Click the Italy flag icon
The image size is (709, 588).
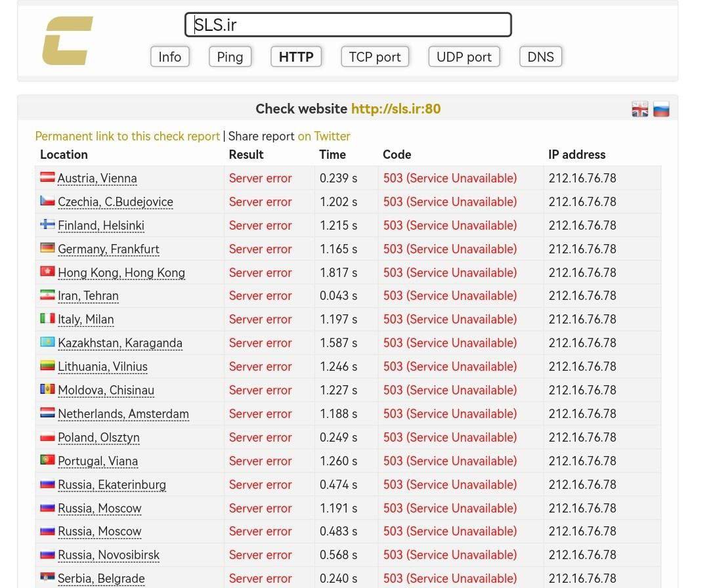click(x=47, y=318)
